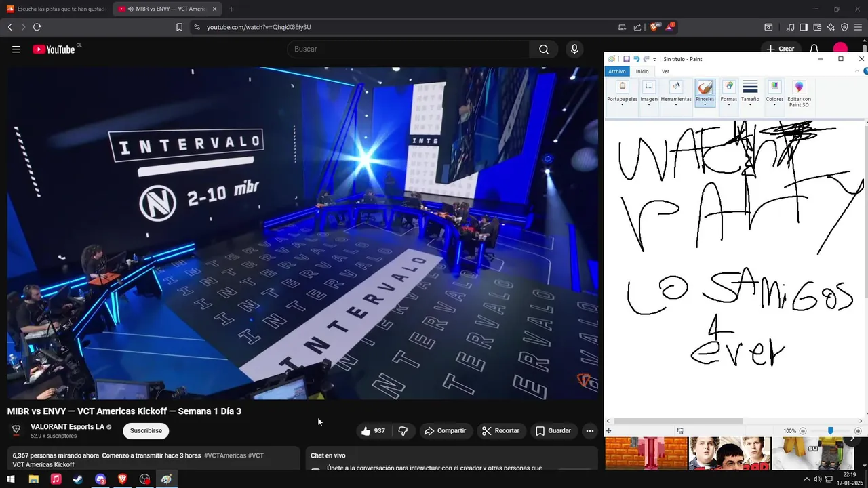Open Brave Rewards triangle icon
The image size is (868, 488).
tap(670, 27)
